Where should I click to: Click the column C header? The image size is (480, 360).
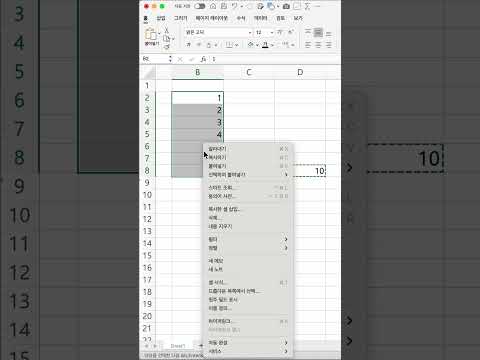(x=249, y=72)
